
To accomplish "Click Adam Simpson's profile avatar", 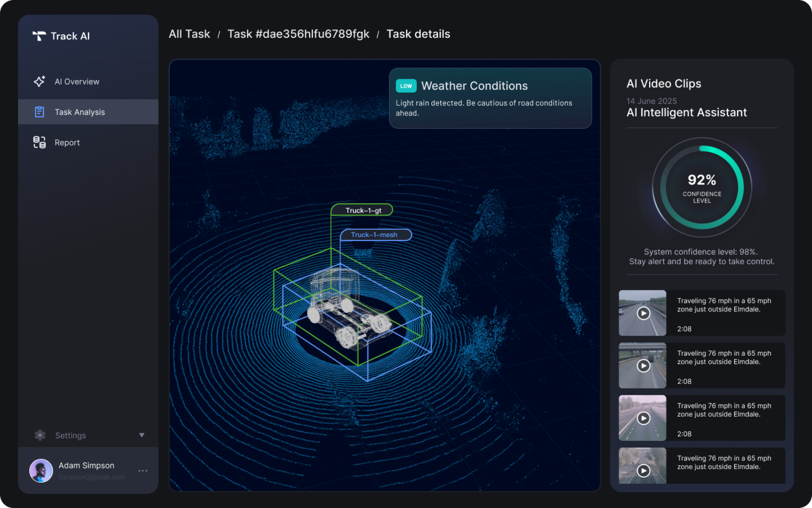I will [x=41, y=471].
